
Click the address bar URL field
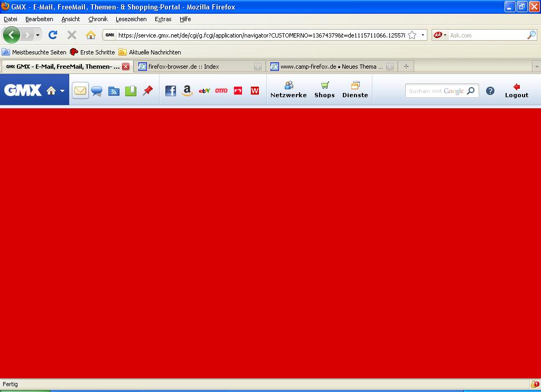click(x=262, y=35)
